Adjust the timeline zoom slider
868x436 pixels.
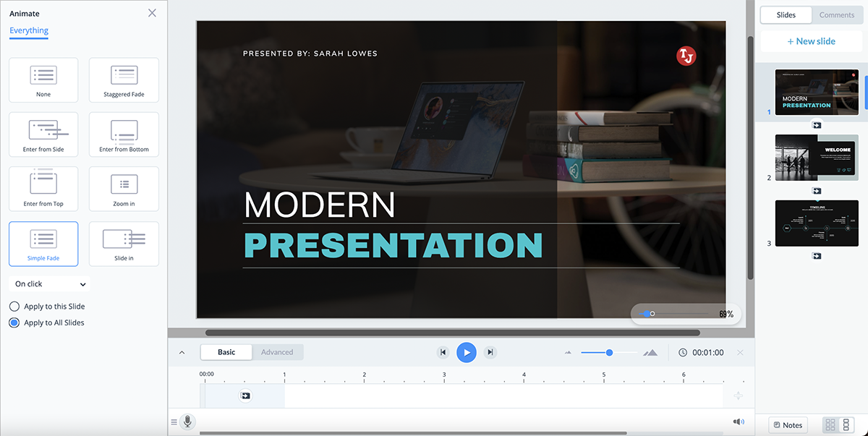pos(610,352)
